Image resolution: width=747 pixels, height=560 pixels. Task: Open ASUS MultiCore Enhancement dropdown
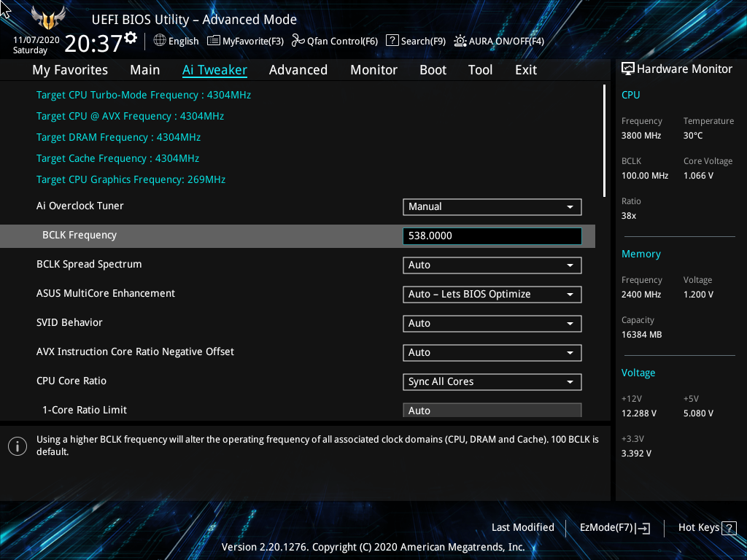pyautogui.click(x=492, y=295)
